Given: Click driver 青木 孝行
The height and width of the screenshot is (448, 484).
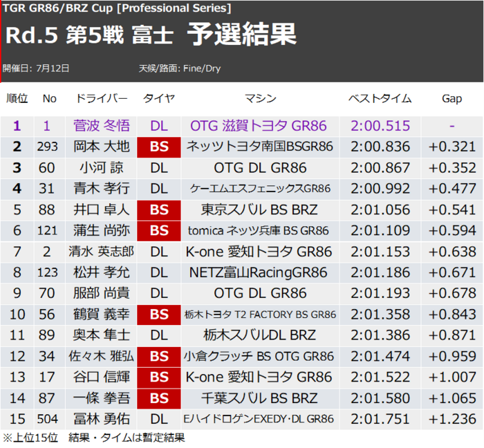Looking at the screenshot, I should coord(102,189).
